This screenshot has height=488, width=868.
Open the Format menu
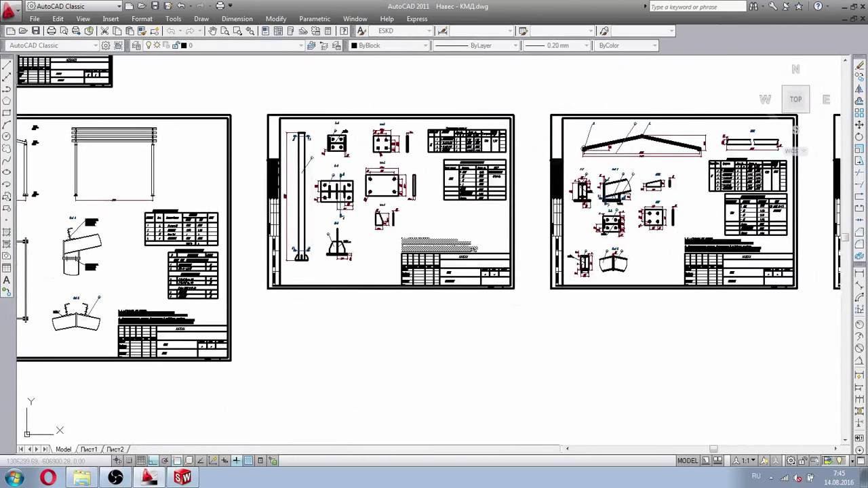(142, 19)
